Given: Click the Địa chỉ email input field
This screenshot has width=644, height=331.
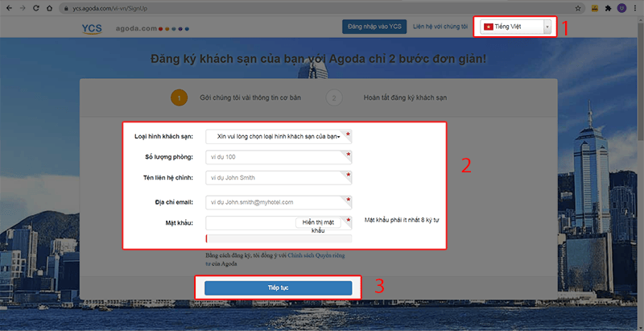Looking at the screenshot, I should pyautogui.click(x=279, y=202).
